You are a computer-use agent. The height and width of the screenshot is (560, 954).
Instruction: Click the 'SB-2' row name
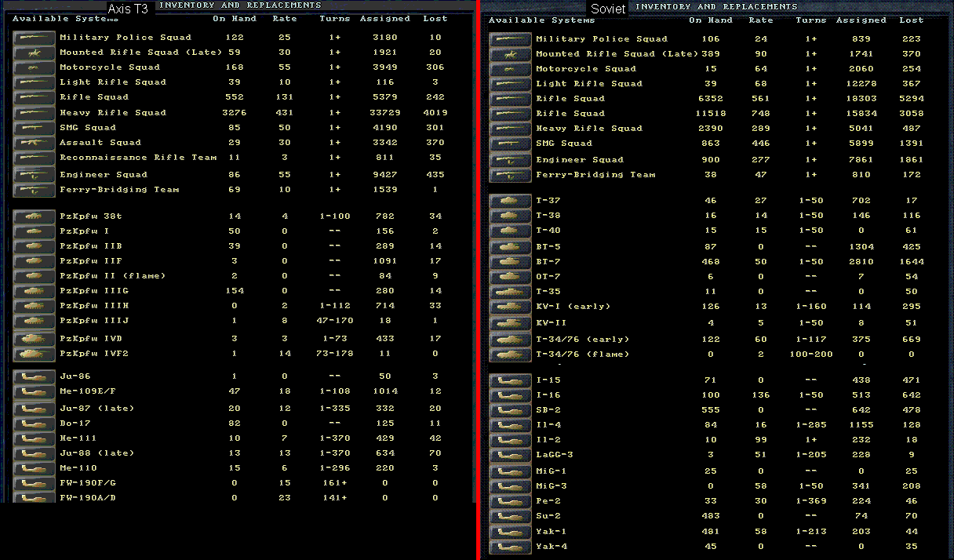[x=548, y=410]
